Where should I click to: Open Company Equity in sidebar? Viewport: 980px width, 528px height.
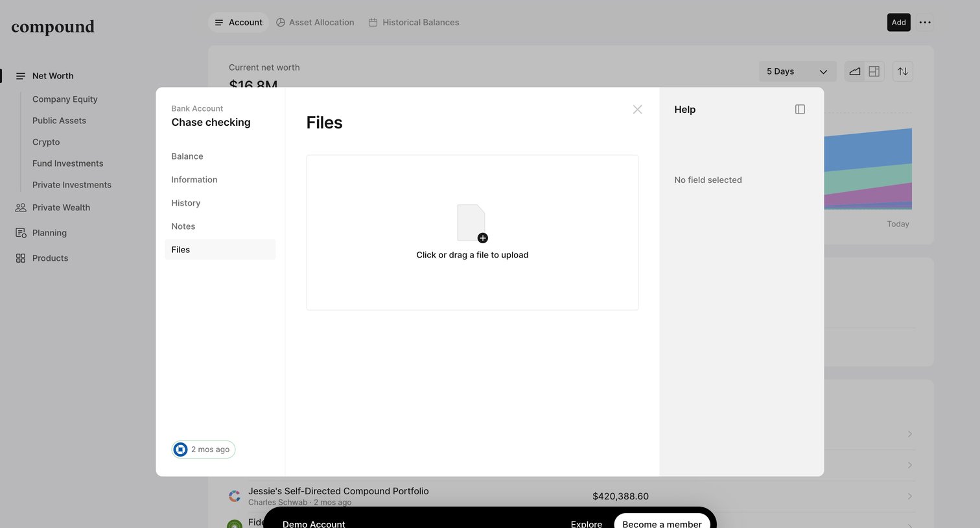coord(65,99)
